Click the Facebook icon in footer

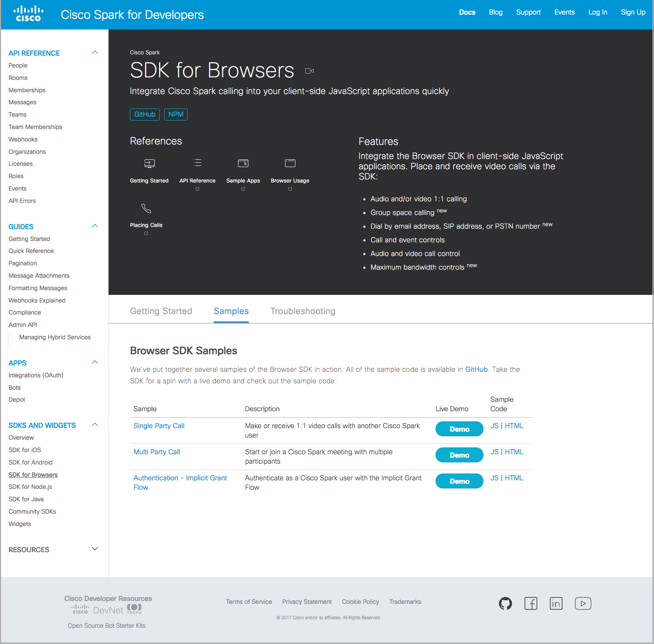530,603
